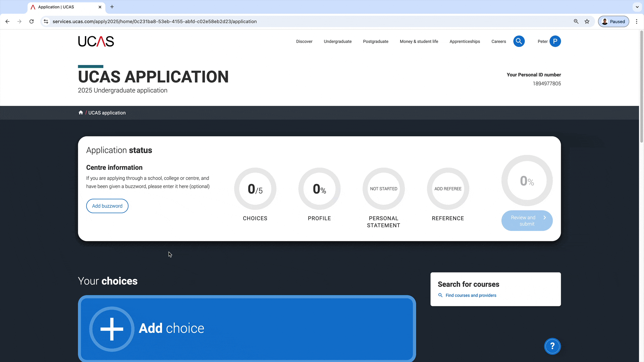Click the Centre information heading
644x362 pixels.
tap(114, 167)
